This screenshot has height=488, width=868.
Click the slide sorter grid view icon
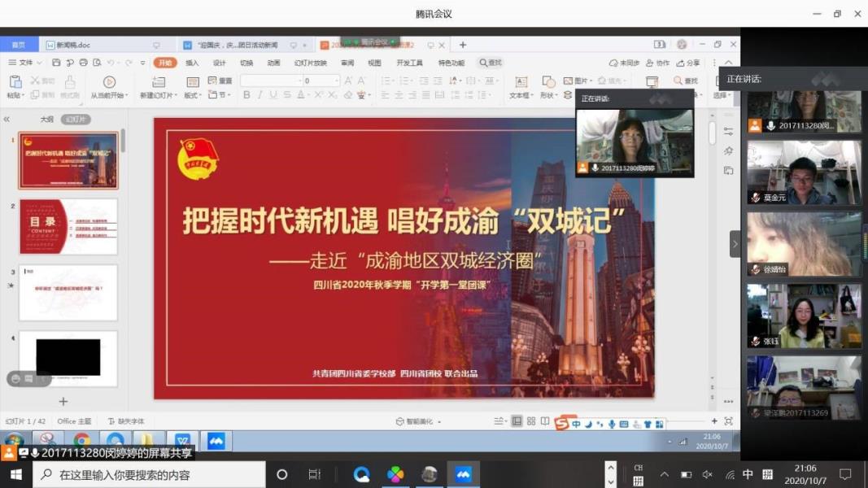pyautogui.click(x=531, y=421)
